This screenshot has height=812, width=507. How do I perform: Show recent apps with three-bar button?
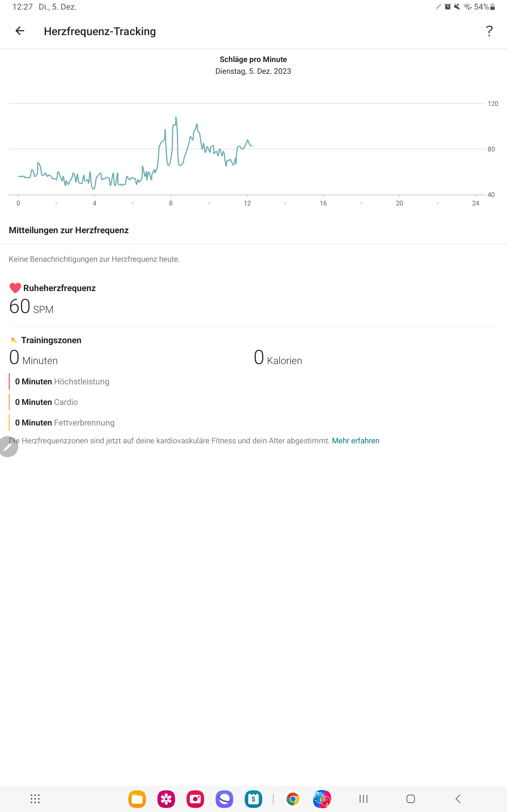(364, 799)
